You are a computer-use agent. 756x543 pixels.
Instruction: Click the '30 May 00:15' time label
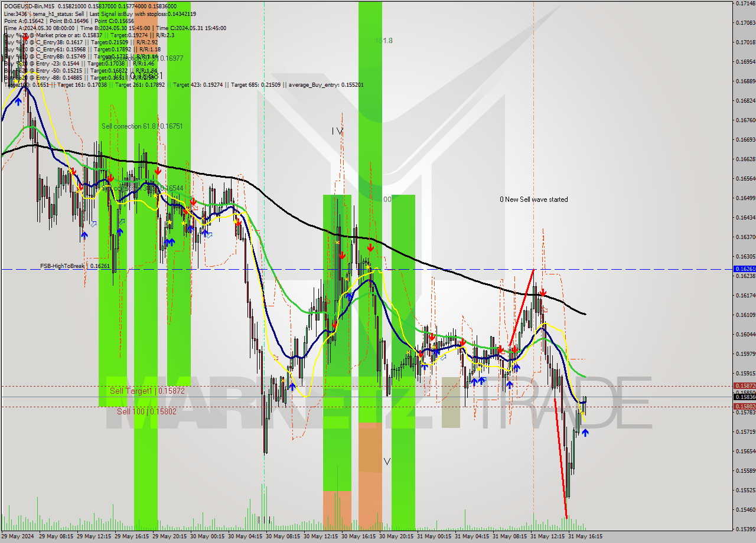coord(207,537)
